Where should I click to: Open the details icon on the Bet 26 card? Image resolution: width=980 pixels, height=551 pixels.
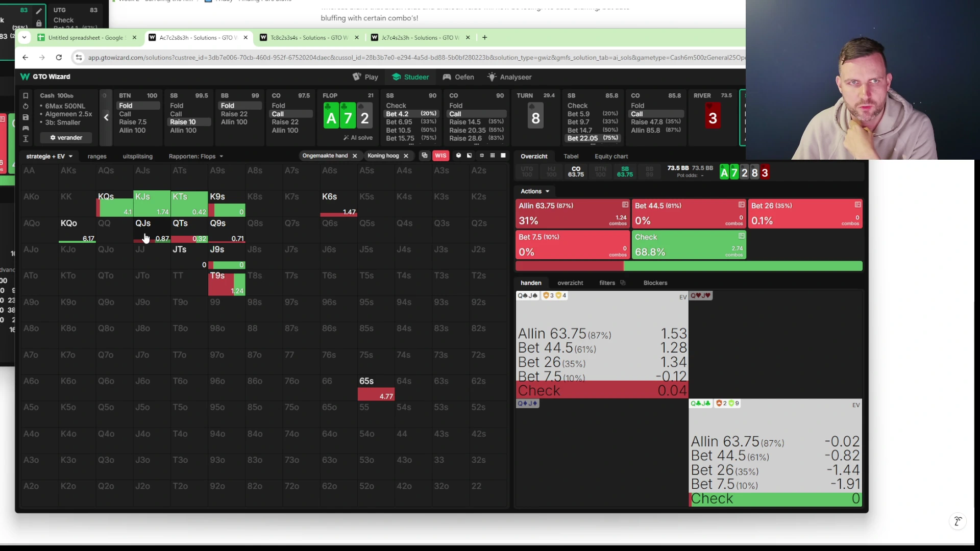(x=857, y=205)
